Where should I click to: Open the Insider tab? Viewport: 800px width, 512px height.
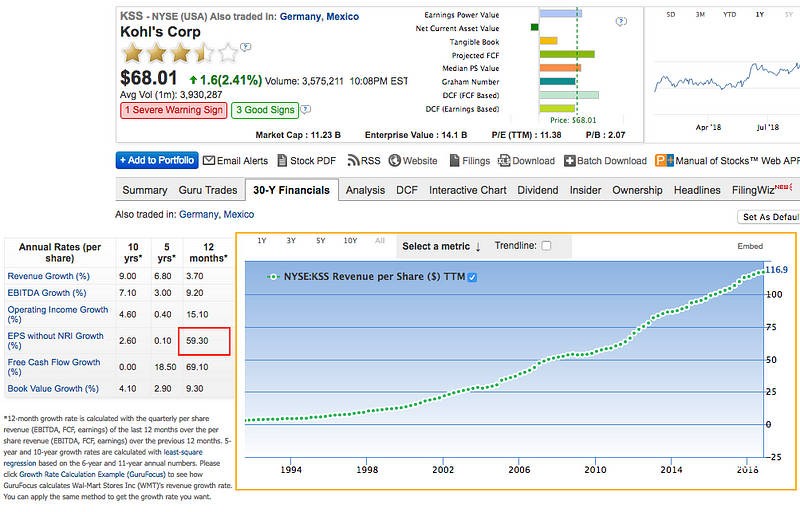point(585,190)
